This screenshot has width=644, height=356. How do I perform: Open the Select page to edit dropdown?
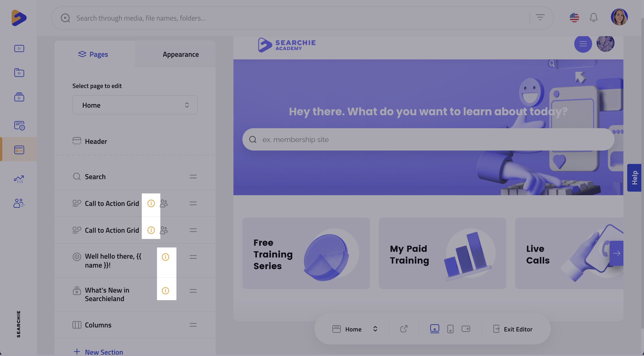pos(135,105)
